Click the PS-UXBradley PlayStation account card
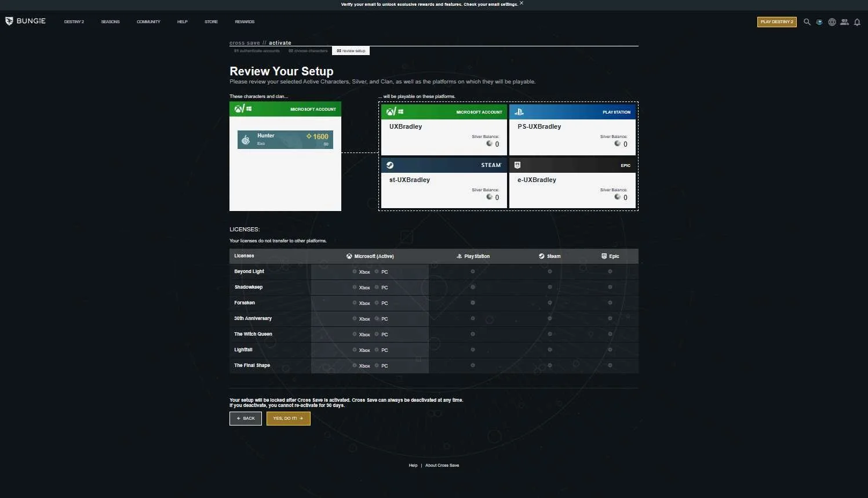868x498 pixels. tap(572, 129)
